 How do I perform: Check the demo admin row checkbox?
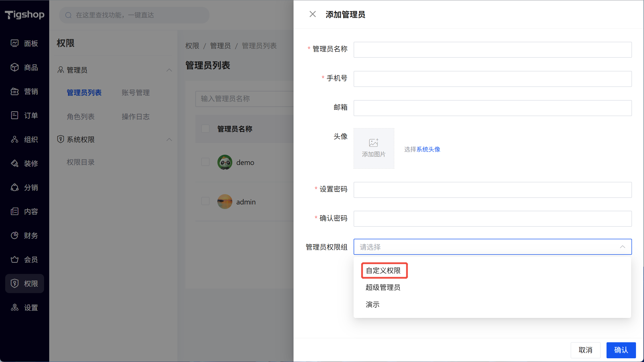pos(205,162)
